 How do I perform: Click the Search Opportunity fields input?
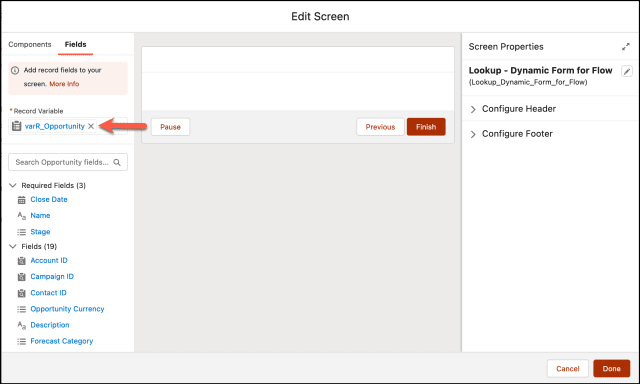point(68,162)
